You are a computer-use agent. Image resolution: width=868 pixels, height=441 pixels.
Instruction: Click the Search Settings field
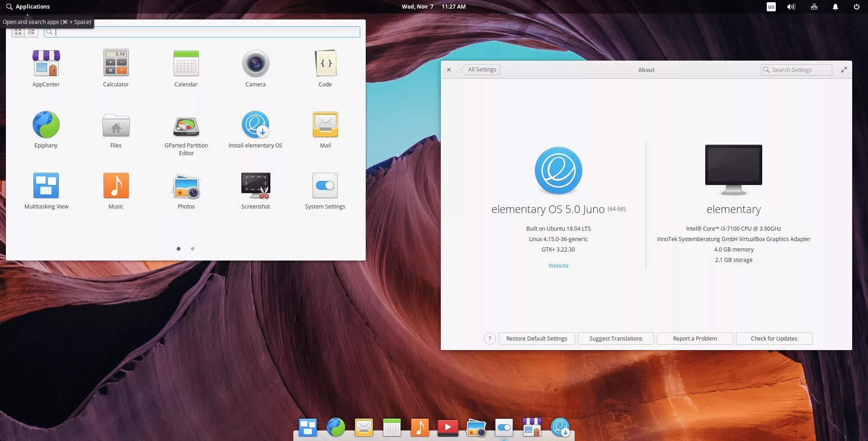pyautogui.click(x=796, y=70)
